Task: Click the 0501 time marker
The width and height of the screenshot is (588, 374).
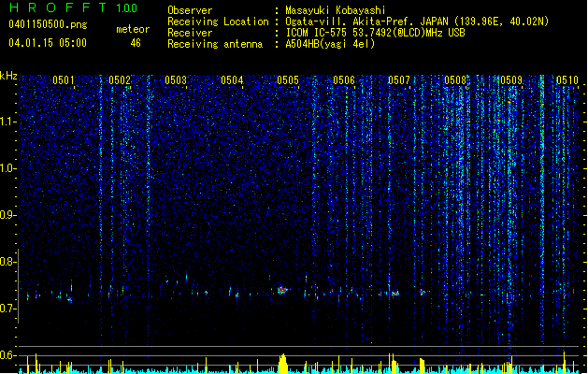Action: coord(64,80)
